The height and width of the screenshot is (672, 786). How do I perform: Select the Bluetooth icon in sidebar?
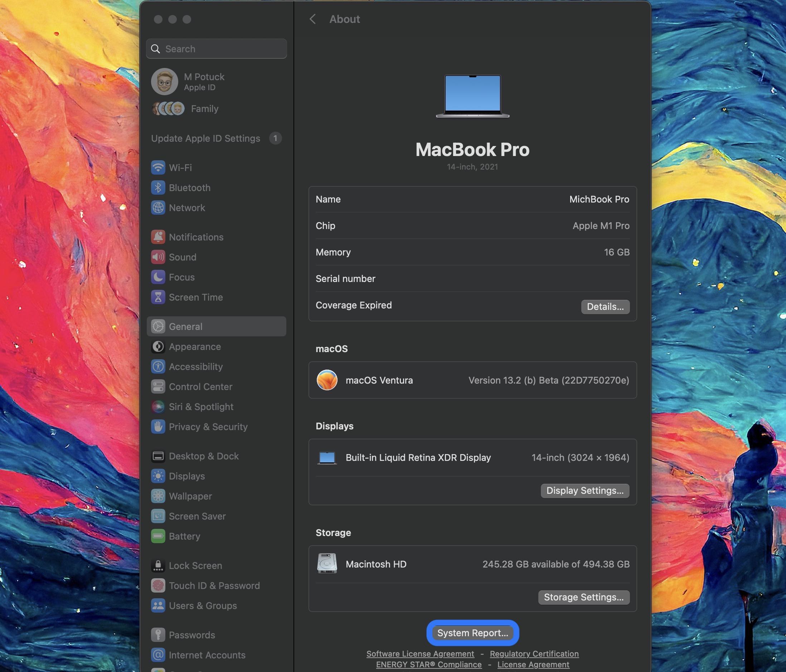tap(158, 188)
